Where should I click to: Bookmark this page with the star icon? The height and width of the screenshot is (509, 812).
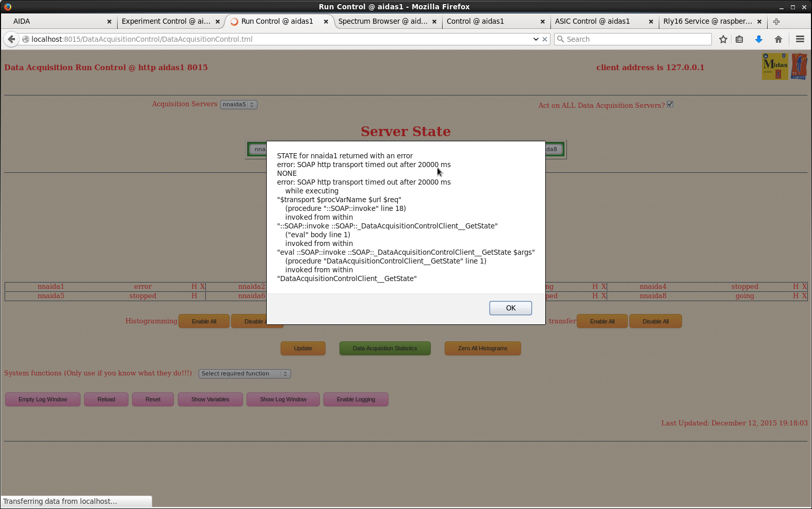723,39
